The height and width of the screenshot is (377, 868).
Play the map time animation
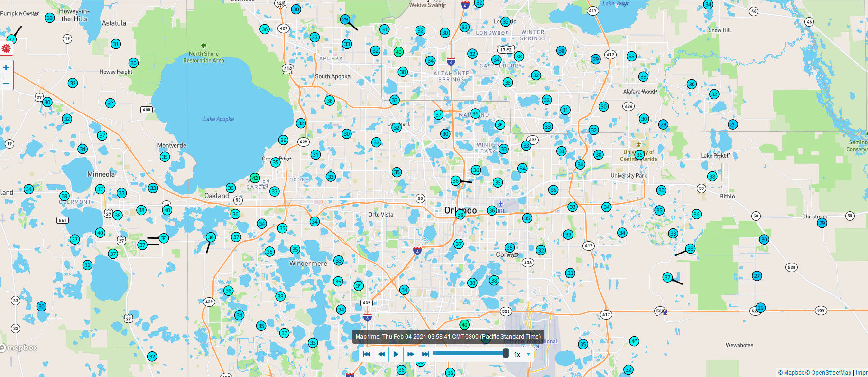pyautogui.click(x=396, y=354)
